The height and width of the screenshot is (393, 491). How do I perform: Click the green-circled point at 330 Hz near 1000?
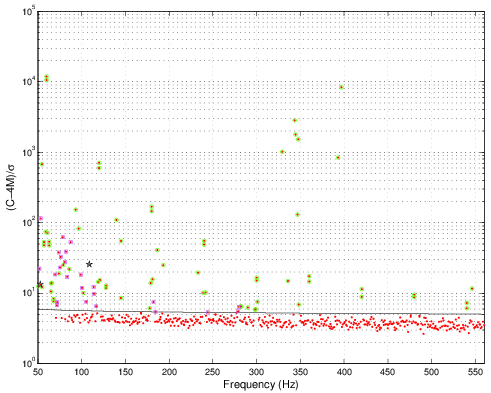click(x=282, y=152)
